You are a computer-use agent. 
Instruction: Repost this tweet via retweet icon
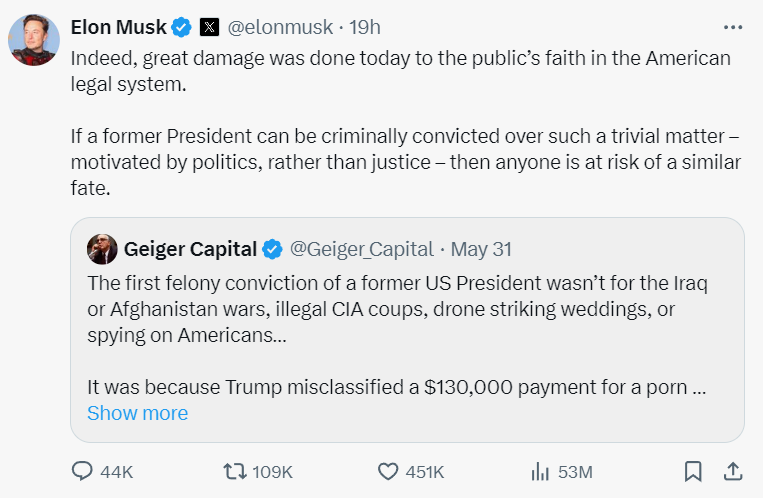click(x=233, y=471)
